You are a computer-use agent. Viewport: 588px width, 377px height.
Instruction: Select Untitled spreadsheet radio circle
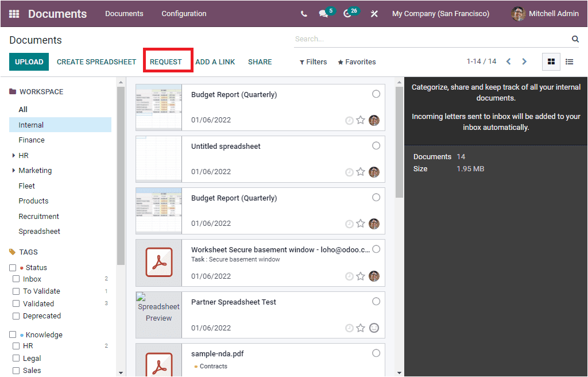pyautogui.click(x=376, y=146)
